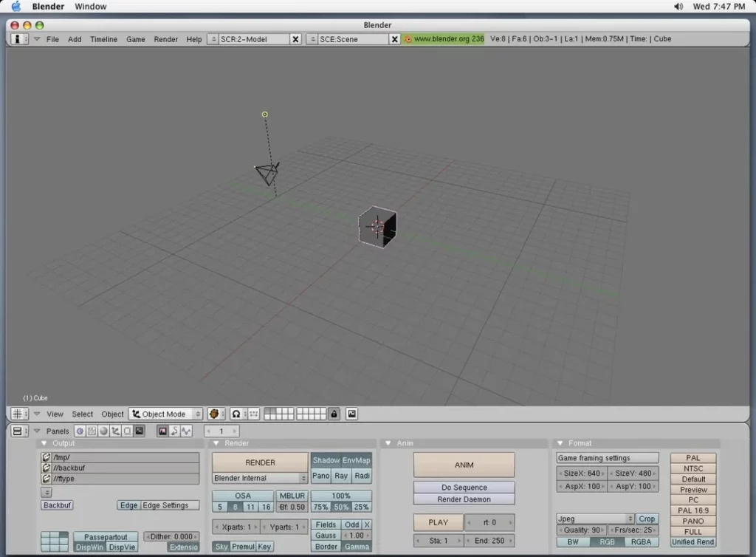Toggle the layer lock icon in the 3D header

[x=334, y=414]
